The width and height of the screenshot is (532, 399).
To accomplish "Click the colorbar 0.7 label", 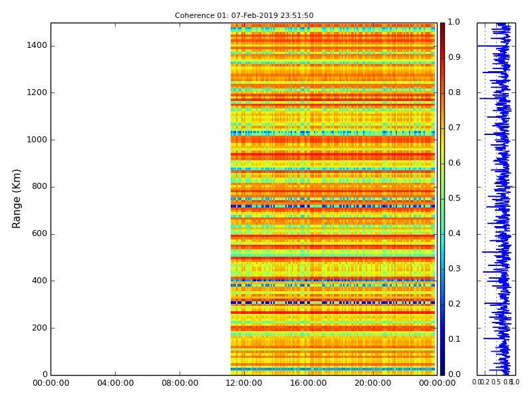I will click(454, 128).
